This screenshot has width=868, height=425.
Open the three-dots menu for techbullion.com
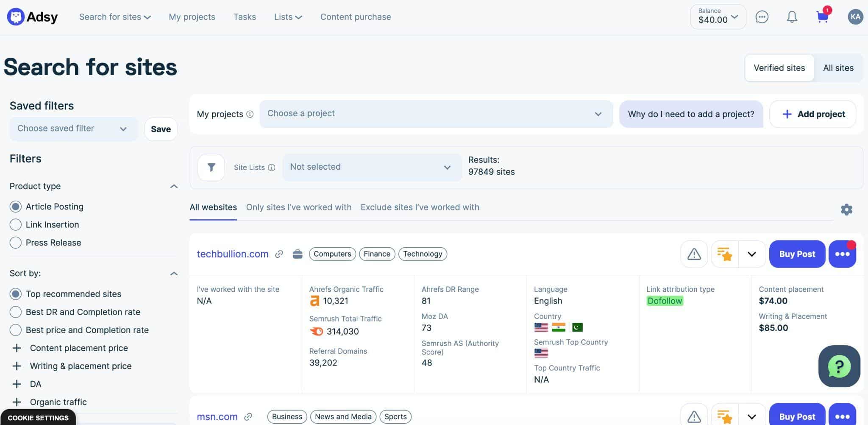pos(842,254)
